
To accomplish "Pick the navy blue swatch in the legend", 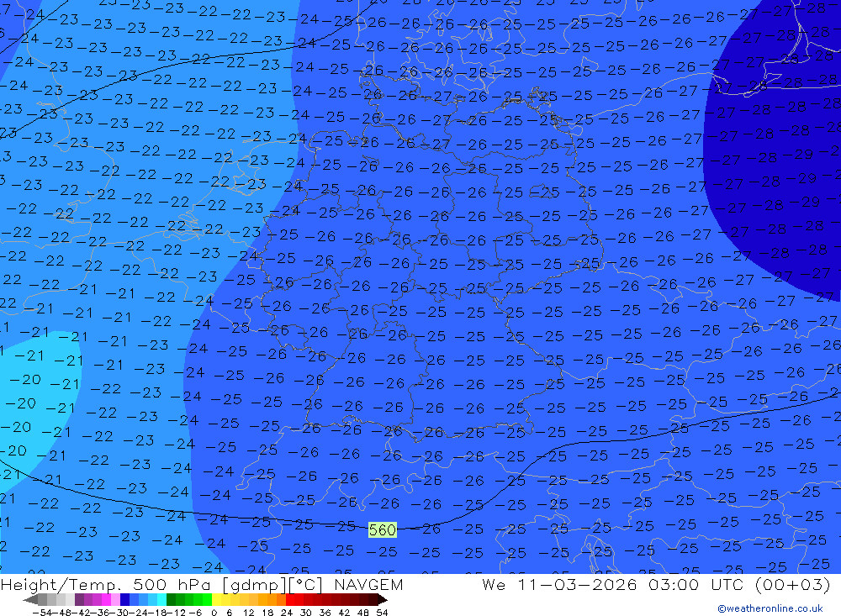I will click(124, 600).
